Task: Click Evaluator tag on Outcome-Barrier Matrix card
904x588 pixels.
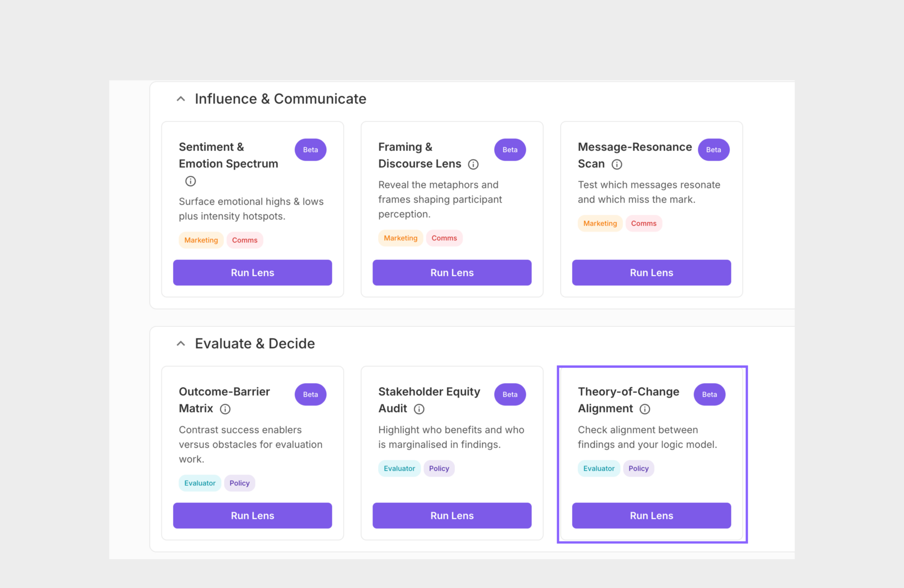Action: pyautogui.click(x=200, y=483)
